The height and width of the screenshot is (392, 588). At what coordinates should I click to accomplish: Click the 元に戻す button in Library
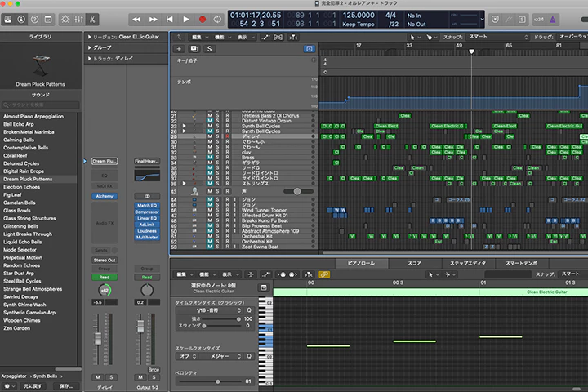click(33, 386)
